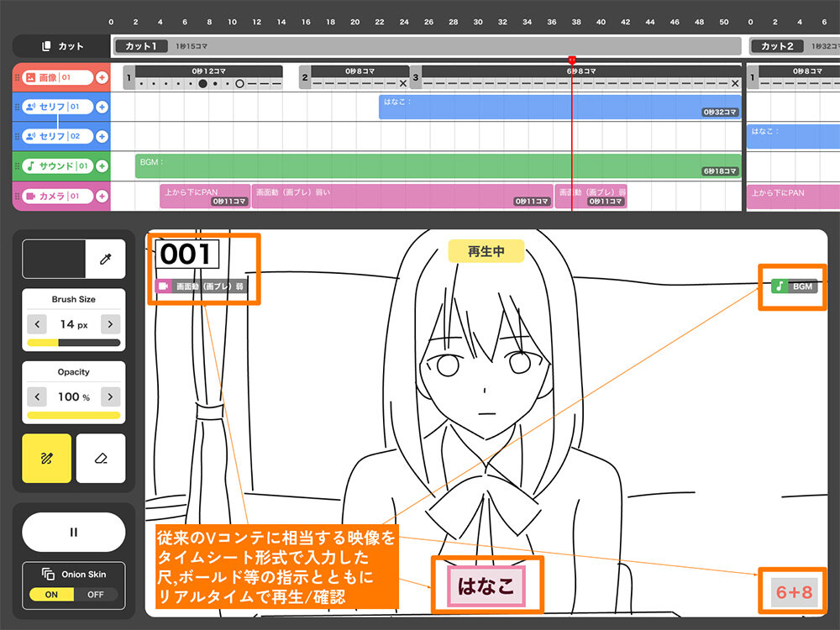Viewport: 840px width, 630px height.
Task: Turn Onion Skin ON
Action: click(x=50, y=594)
